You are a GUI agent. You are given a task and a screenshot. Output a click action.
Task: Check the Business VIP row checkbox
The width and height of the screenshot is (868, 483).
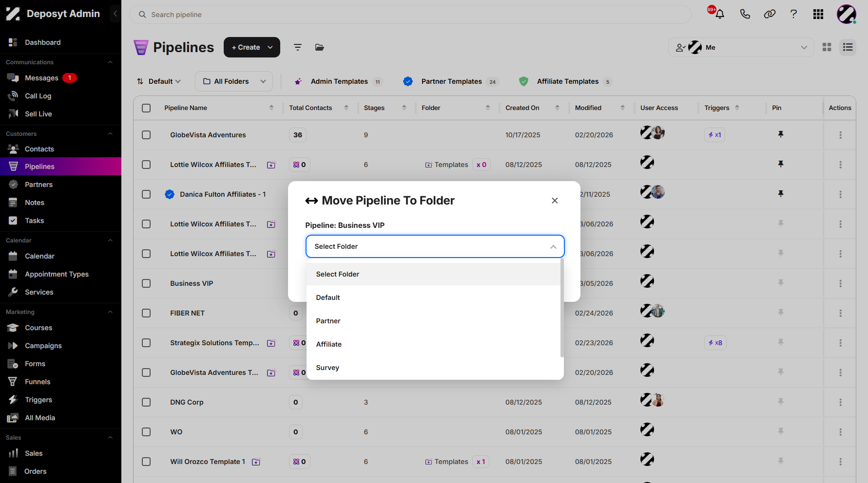click(146, 283)
